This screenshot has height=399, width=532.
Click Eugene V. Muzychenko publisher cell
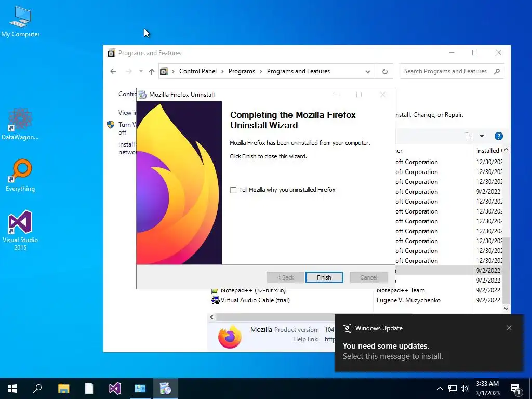[x=408, y=300]
